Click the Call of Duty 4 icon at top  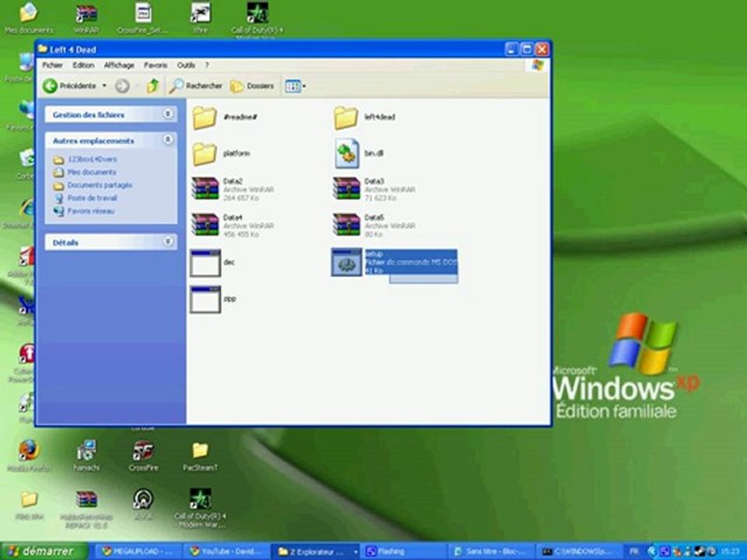(258, 19)
